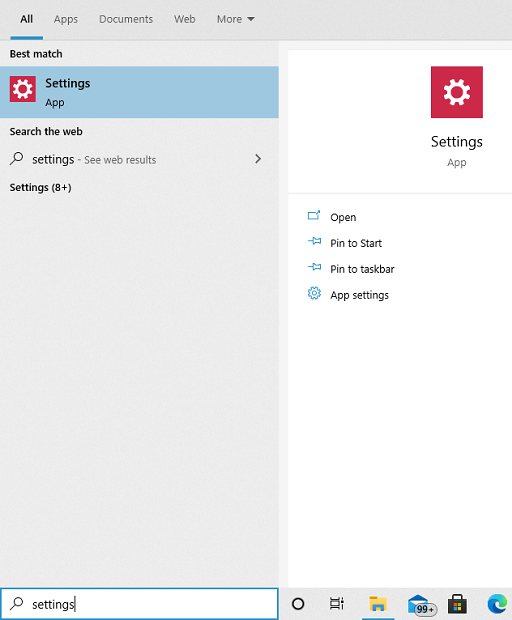Open App settings option
The image size is (512, 620).
coord(359,295)
